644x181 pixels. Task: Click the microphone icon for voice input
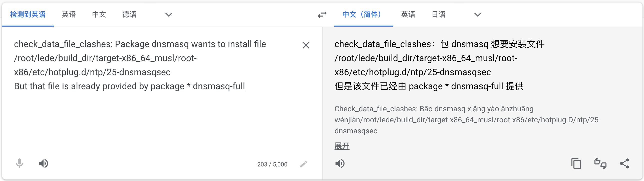pos(19,163)
